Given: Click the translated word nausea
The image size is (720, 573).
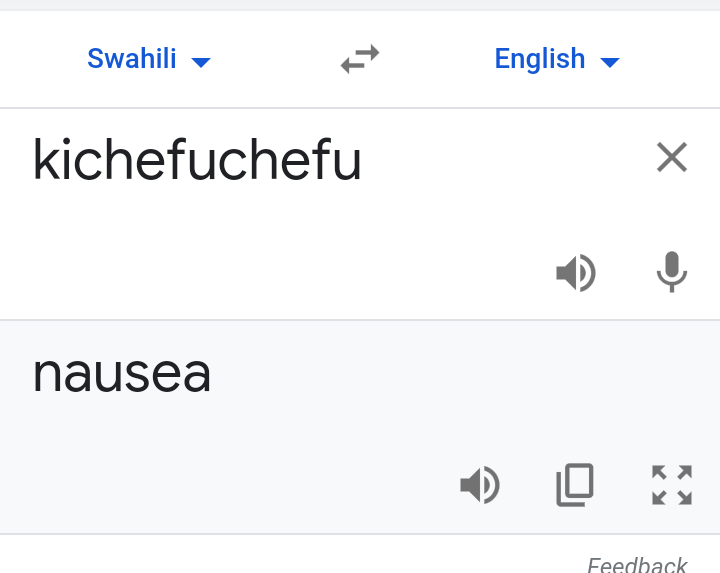Looking at the screenshot, I should (x=122, y=375).
